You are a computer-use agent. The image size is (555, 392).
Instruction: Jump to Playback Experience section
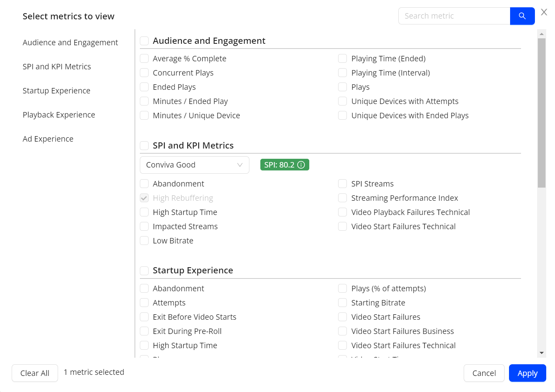pyautogui.click(x=59, y=115)
